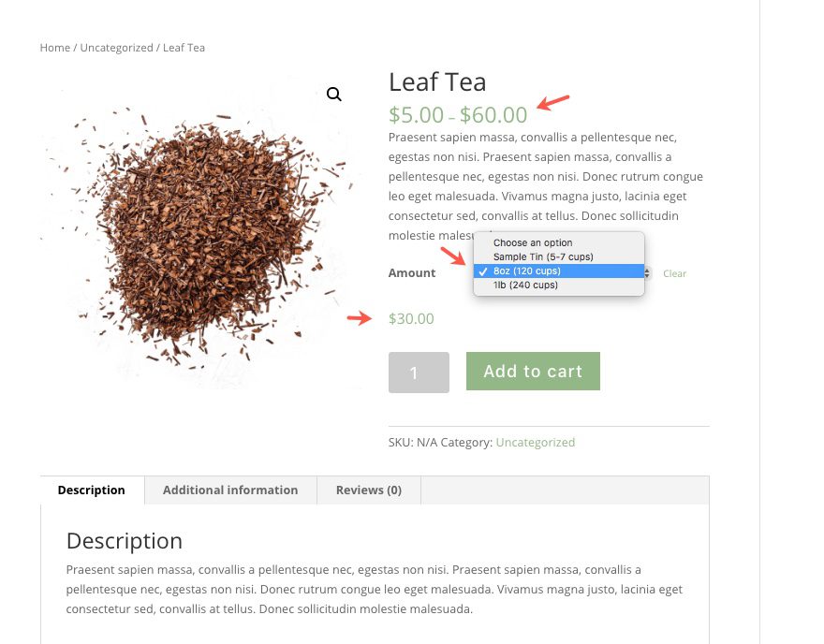This screenshot has width=824, height=644.
Task: Click the magnifier zoom icon on product image
Action: [334, 95]
